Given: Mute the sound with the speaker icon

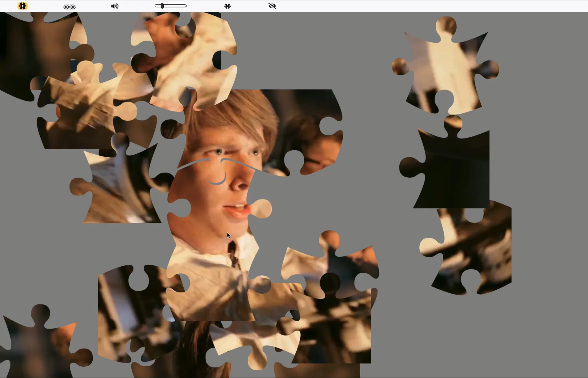Looking at the screenshot, I should coord(115,6).
